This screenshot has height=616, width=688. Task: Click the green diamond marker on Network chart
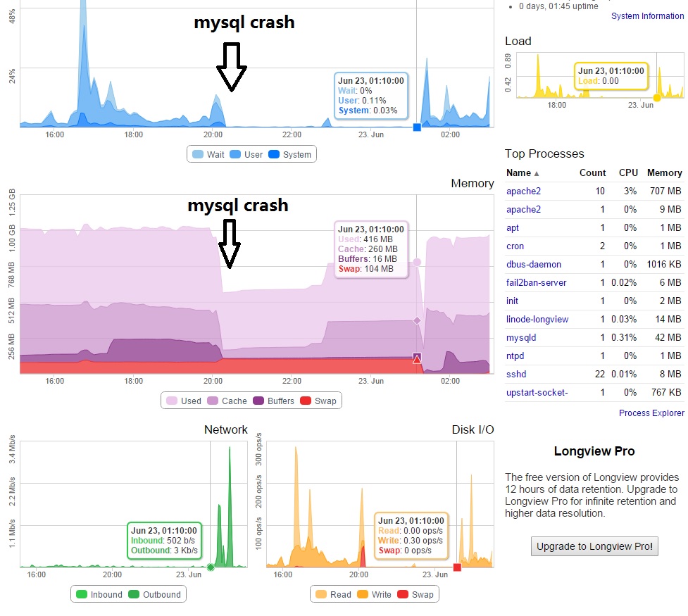(x=211, y=567)
